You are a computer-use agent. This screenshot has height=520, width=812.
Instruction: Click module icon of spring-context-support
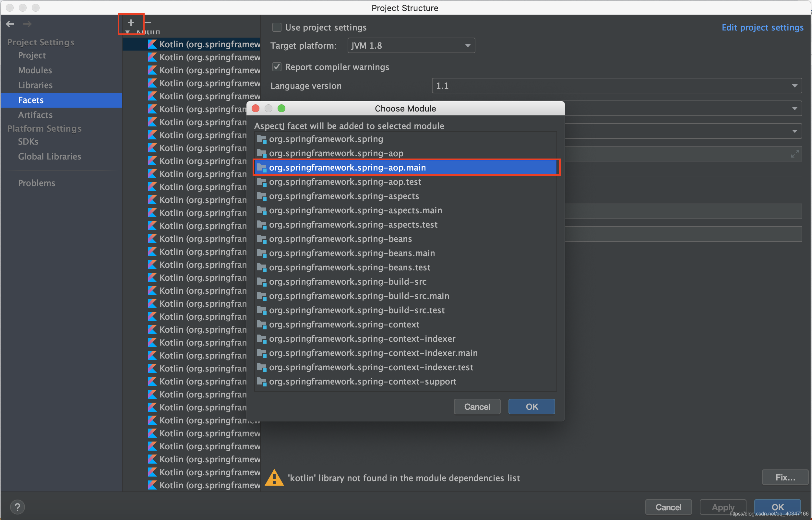point(261,382)
